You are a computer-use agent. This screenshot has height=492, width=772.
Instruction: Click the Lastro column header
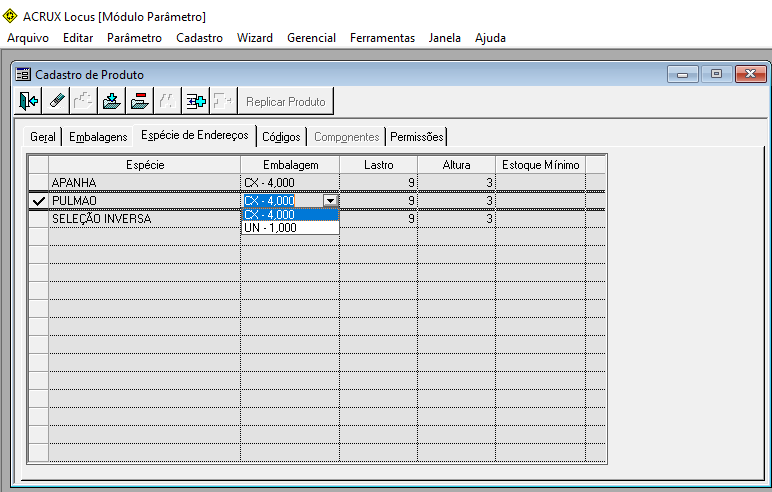click(x=378, y=164)
